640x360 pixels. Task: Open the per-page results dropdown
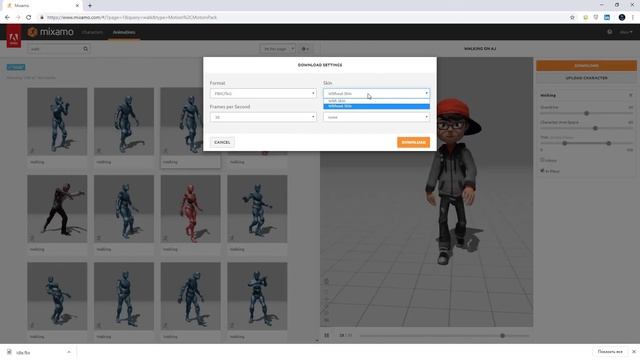pyautogui.click(x=278, y=49)
